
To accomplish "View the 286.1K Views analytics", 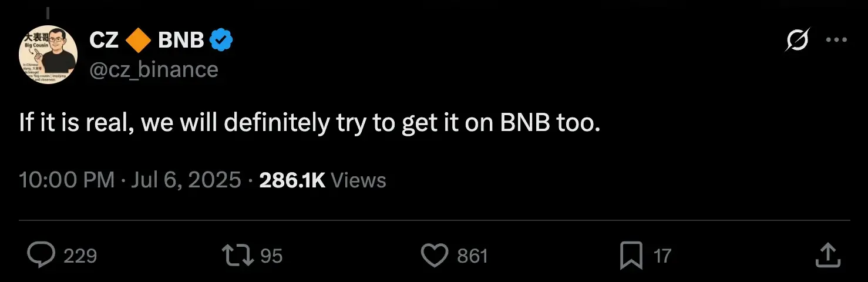I will click(322, 180).
